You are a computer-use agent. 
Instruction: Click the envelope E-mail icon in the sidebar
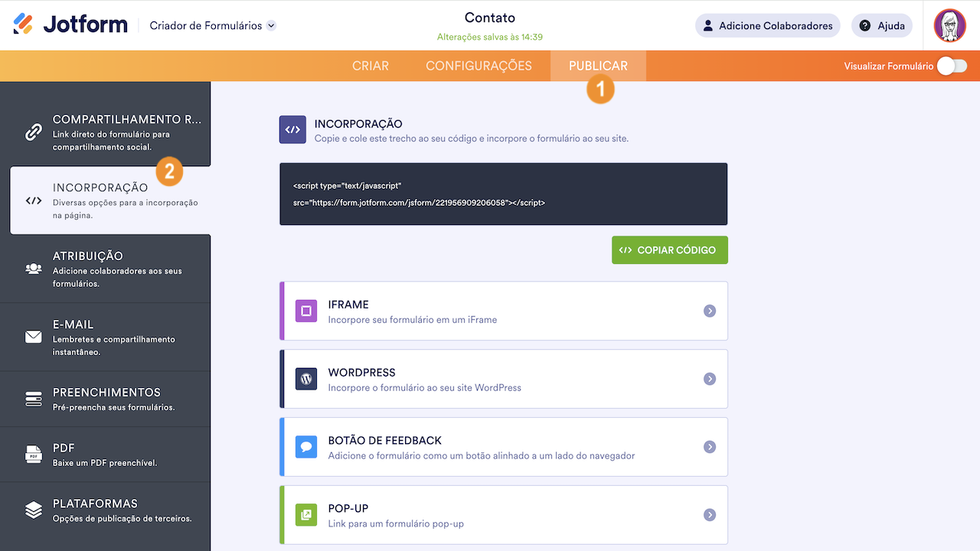click(x=34, y=337)
